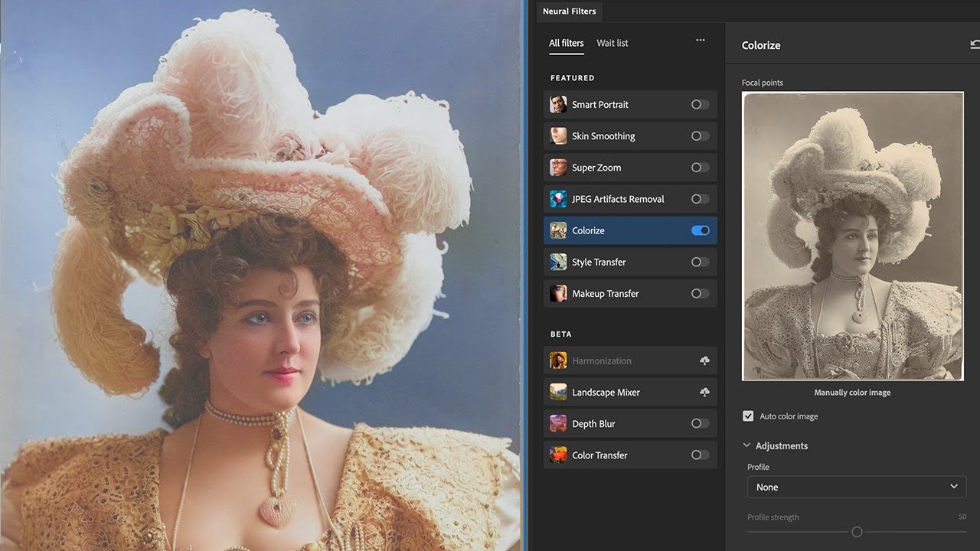Click the Focal points preview thumbnail
The height and width of the screenshot is (551, 980).
(853, 236)
